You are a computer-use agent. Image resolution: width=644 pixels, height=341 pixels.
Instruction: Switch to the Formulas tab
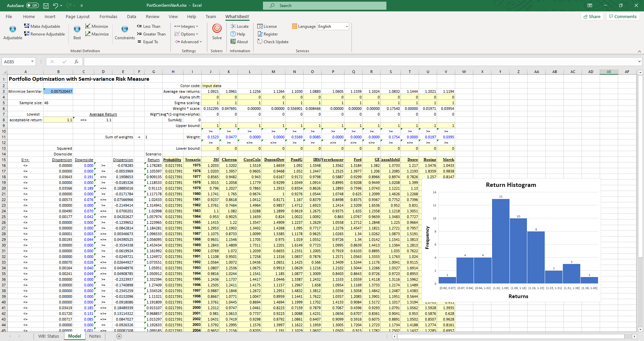click(108, 16)
